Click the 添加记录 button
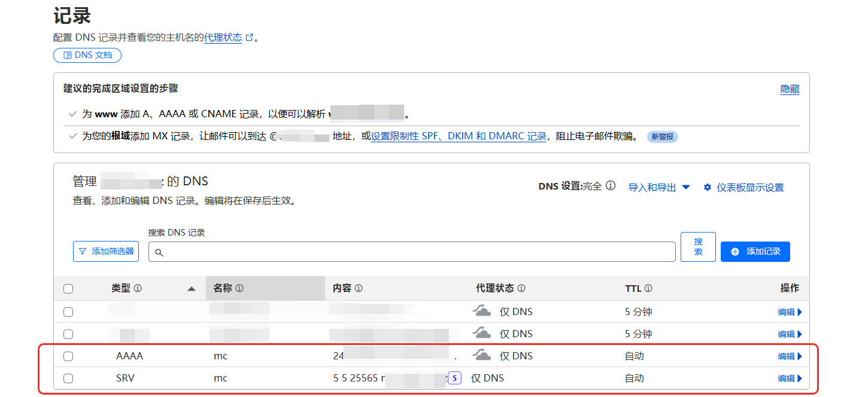 tap(755, 252)
